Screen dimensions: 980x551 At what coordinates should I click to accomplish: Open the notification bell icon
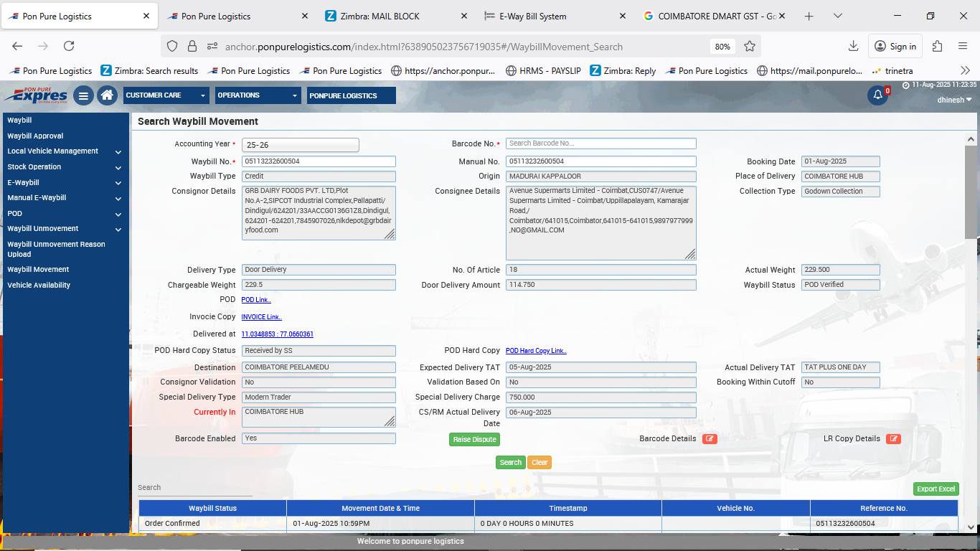(877, 95)
